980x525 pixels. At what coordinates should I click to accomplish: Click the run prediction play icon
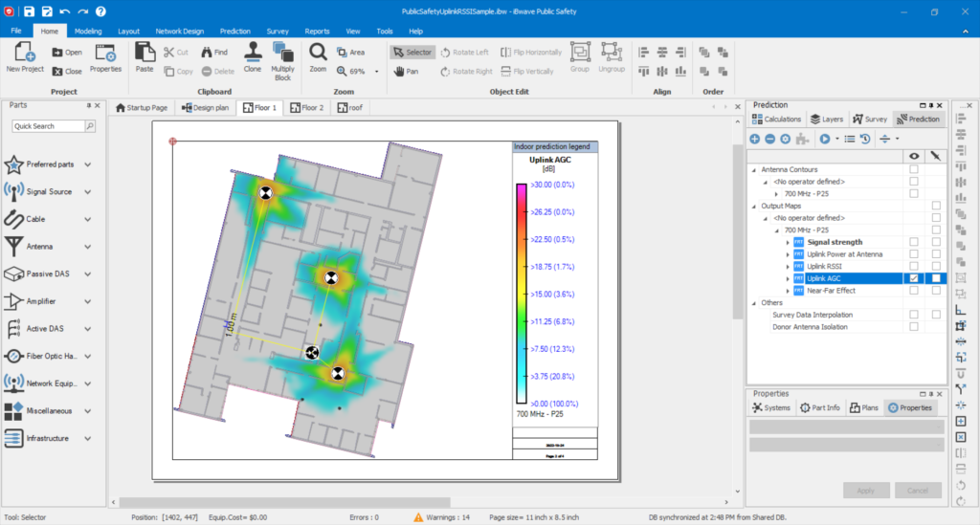pyautogui.click(x=824, y=139)
